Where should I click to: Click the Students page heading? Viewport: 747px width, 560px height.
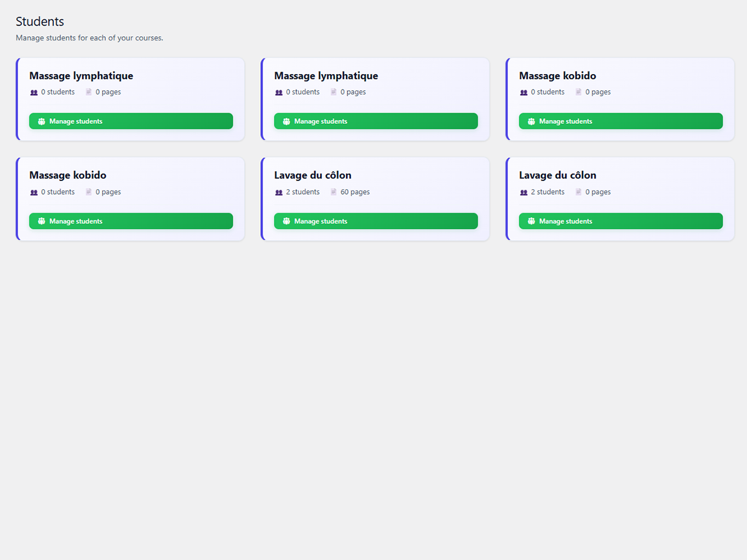click(40, 22)
